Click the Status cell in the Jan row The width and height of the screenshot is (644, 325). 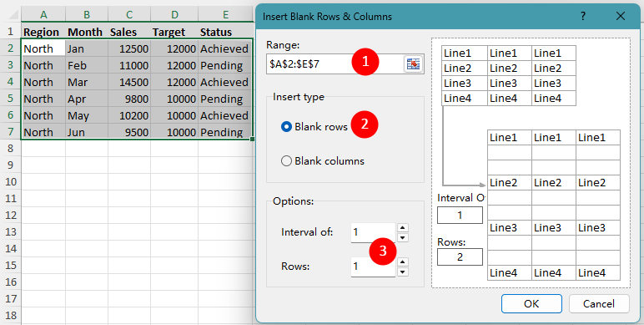[225, 48]
